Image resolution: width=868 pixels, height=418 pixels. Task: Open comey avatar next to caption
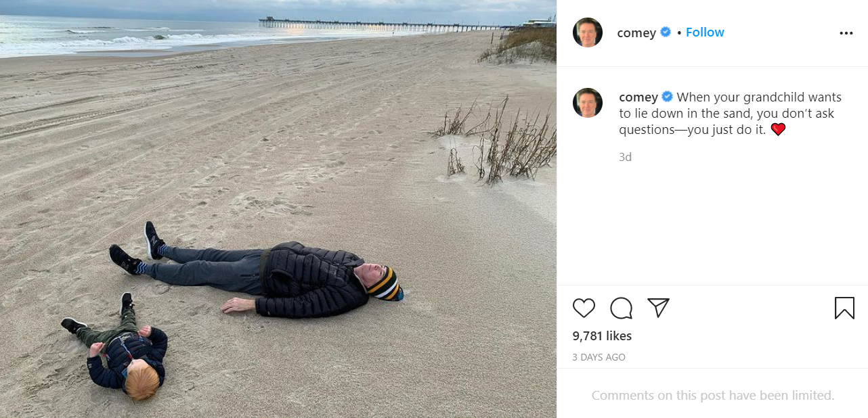[x=588, y=103]
